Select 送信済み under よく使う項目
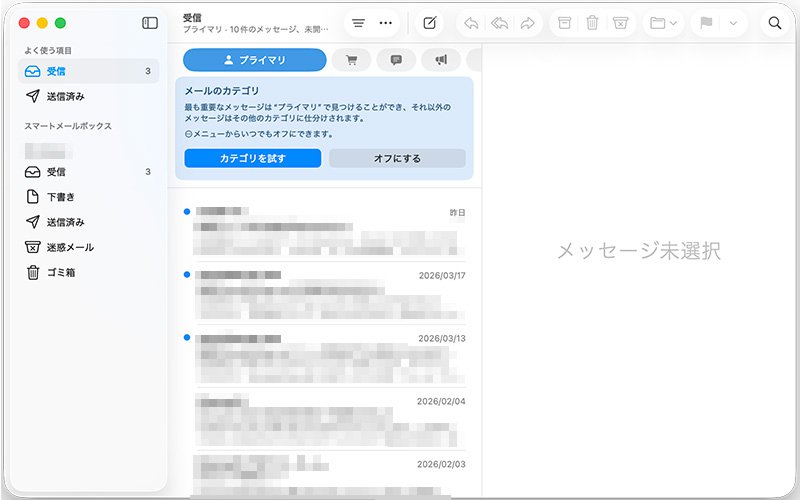The width and height of the screenshot is (800, 500). 89,96
